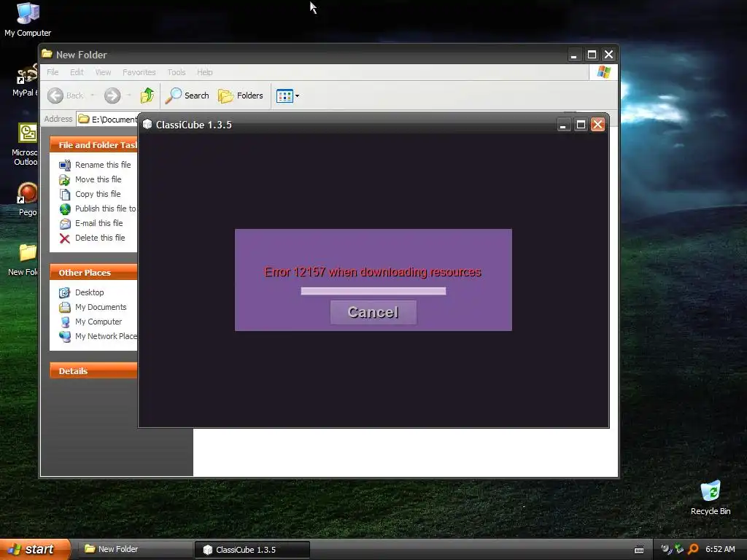Click the move file icon
747x560 pixels.
[65, 180]
